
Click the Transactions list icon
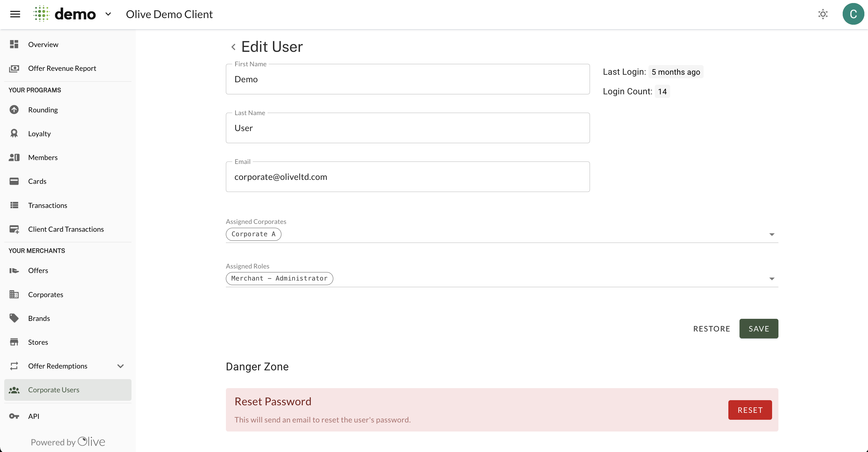click(x=14, y=205)
